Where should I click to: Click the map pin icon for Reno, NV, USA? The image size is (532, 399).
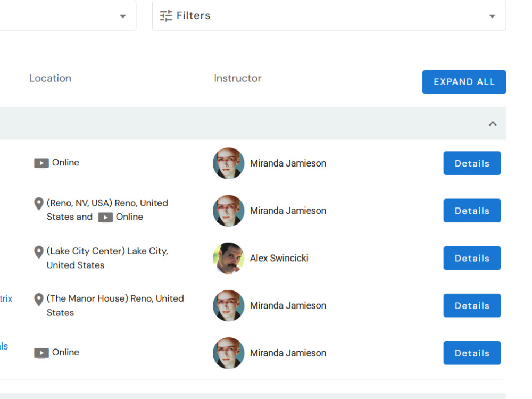point(39,204)
